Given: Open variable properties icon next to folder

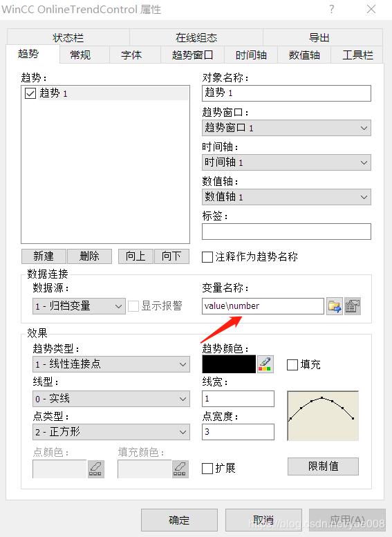Looking at the screenshot, I should click(x=353, y=306).
